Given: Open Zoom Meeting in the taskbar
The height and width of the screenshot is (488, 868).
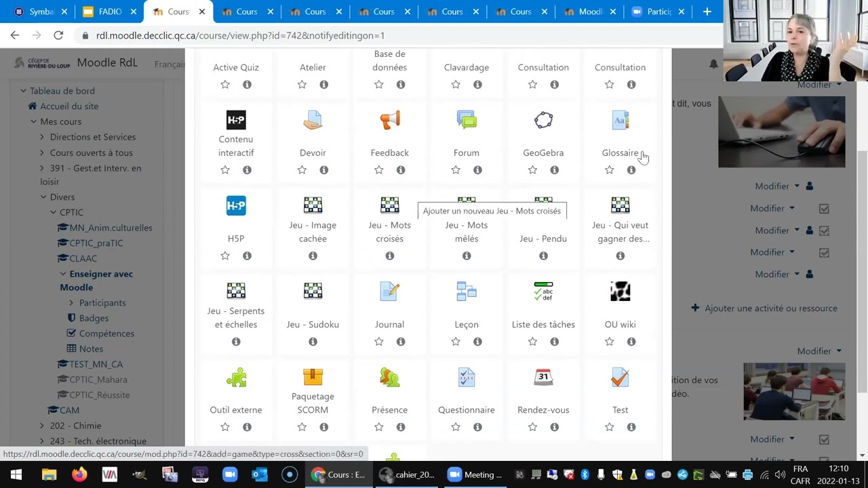Looking at the screenshot, I should 474,474.
